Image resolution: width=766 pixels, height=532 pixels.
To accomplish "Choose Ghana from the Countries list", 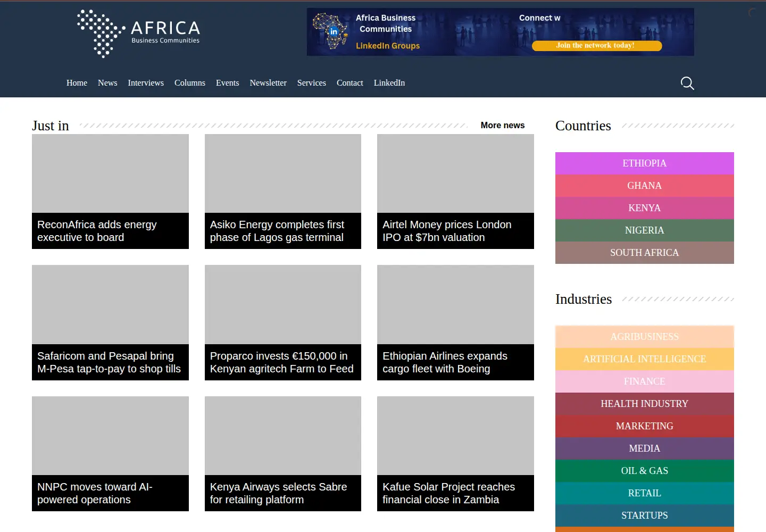I will pos(645,186).
